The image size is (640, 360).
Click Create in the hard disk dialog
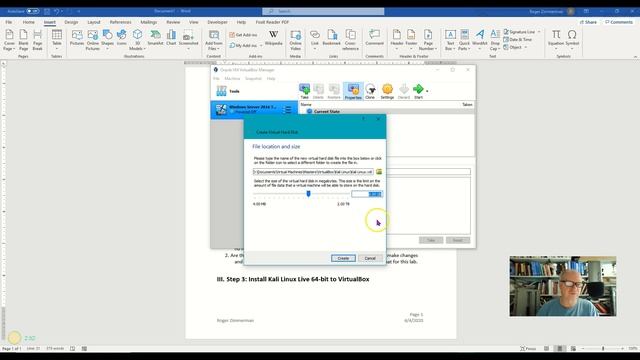tap(343, 258)
